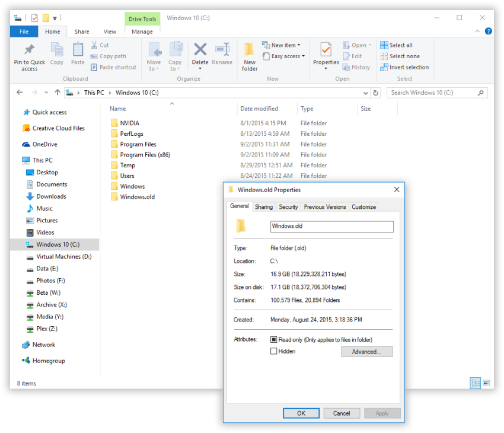Check the Hidden attribute checkbox
504x433 pixels.
click(273, 351)
